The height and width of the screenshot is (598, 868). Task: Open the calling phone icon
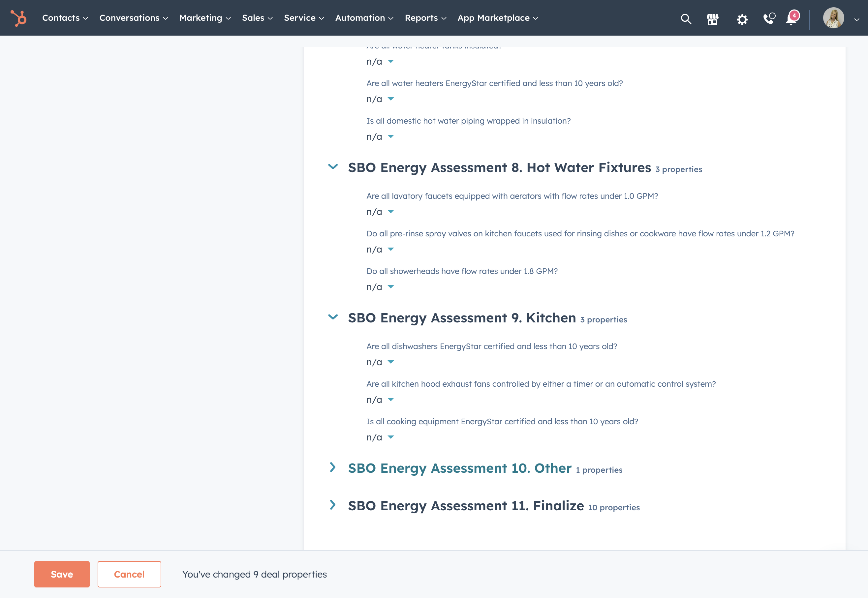[769, 18]
